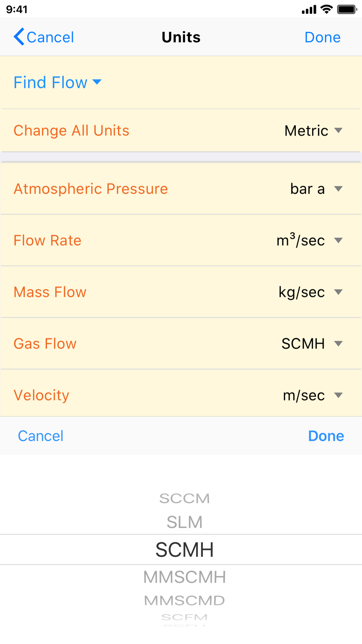Choose MMSCMD in the picker wheel
The height and width of the screenshot is (644, 362).
click(185, 600)
